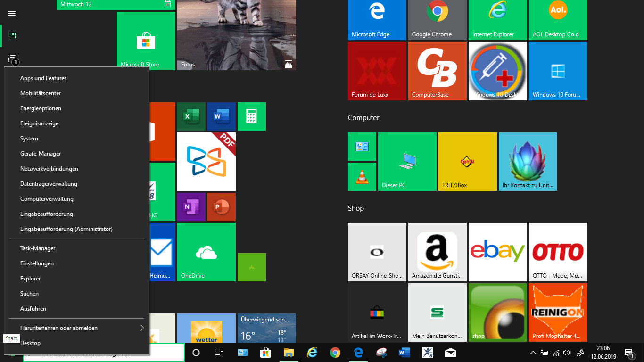
Task: Open the Profi Mophalter REINIGON tile
Action: click(558, 313)
